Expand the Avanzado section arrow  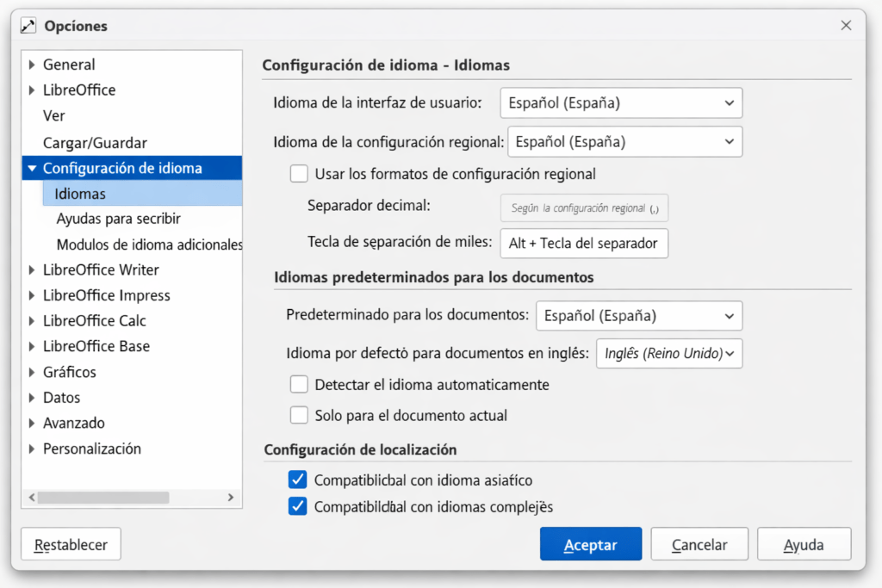coord(32,424)
